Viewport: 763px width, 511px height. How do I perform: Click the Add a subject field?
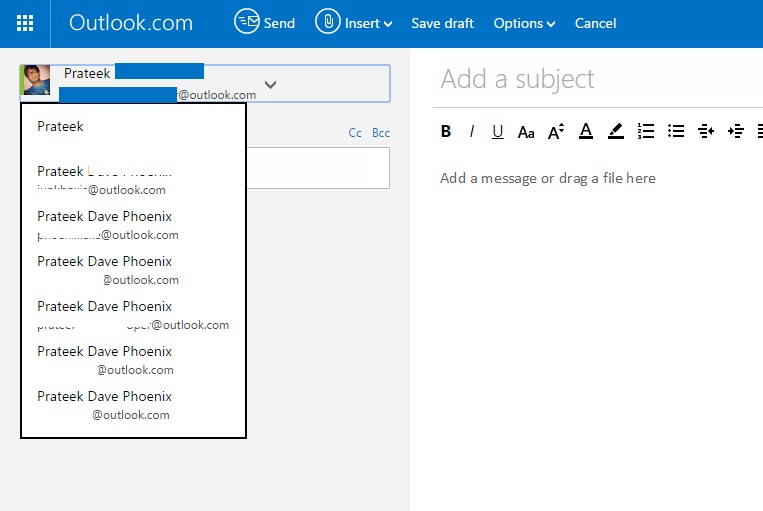[x=598, y=79]
